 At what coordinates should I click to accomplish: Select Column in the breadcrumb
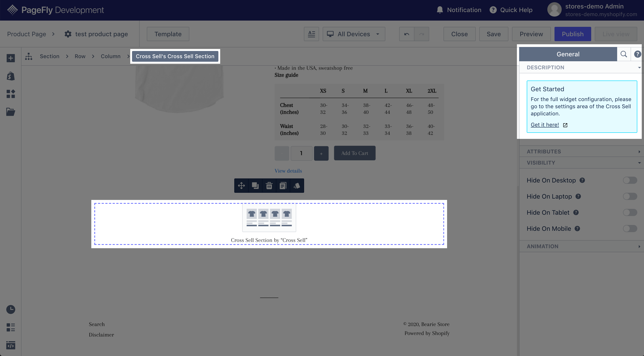coord(111,56)
